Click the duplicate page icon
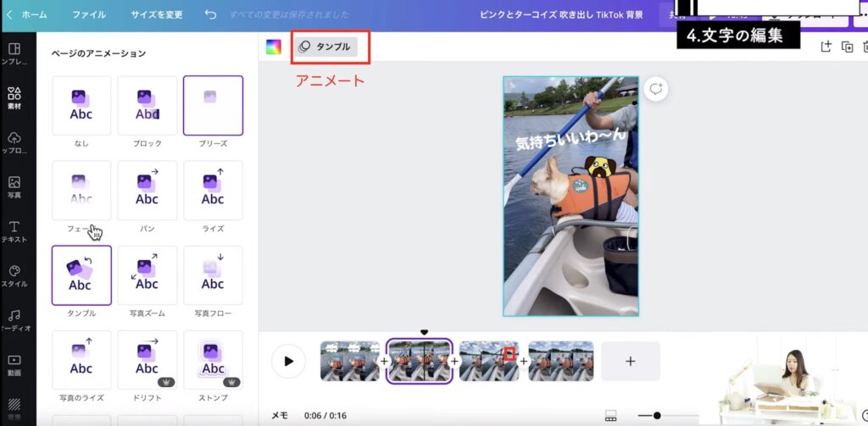This screenshot has width=868, height=426. point(847,47)
